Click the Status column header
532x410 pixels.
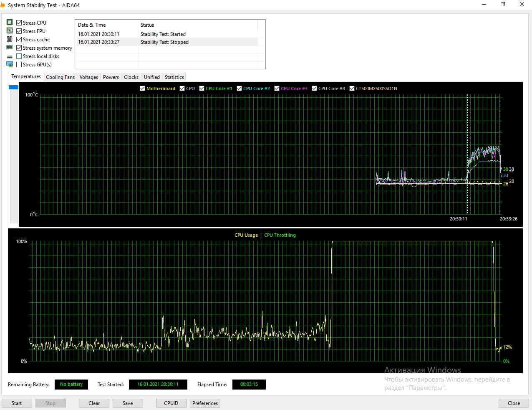pos(198,25)
